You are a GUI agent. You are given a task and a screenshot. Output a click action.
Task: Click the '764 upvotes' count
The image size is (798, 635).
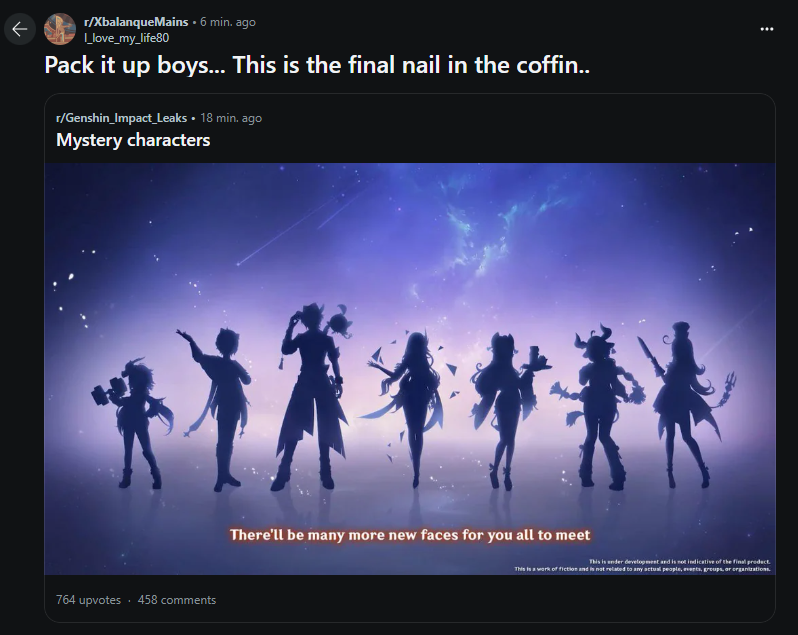[x=89, y=600]
